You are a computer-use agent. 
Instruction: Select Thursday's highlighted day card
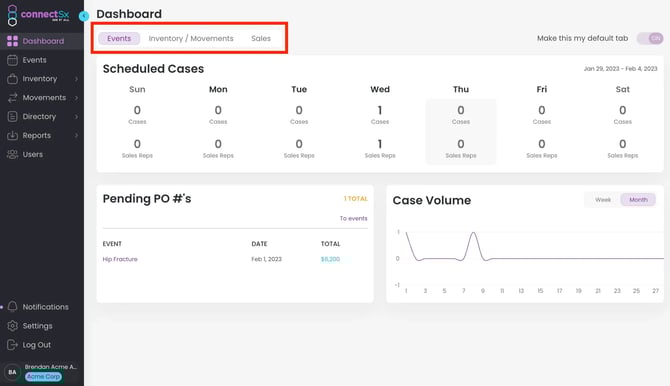(461, 131)
